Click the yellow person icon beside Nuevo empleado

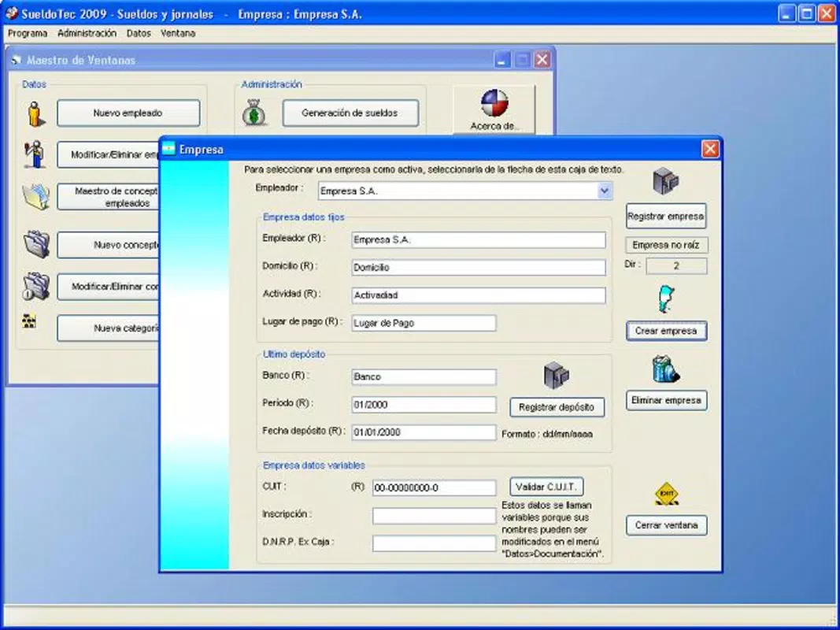pyautogui.click(x=36, y=114)
